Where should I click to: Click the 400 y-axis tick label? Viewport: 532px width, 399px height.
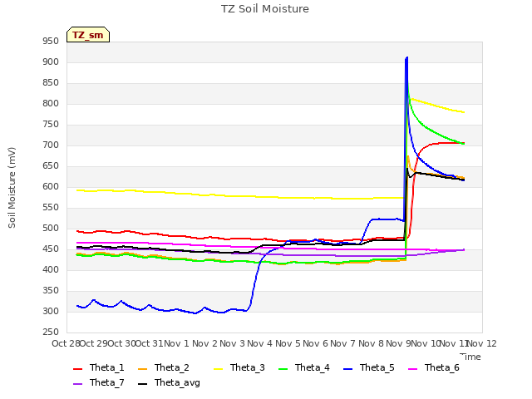click(51, 269)
